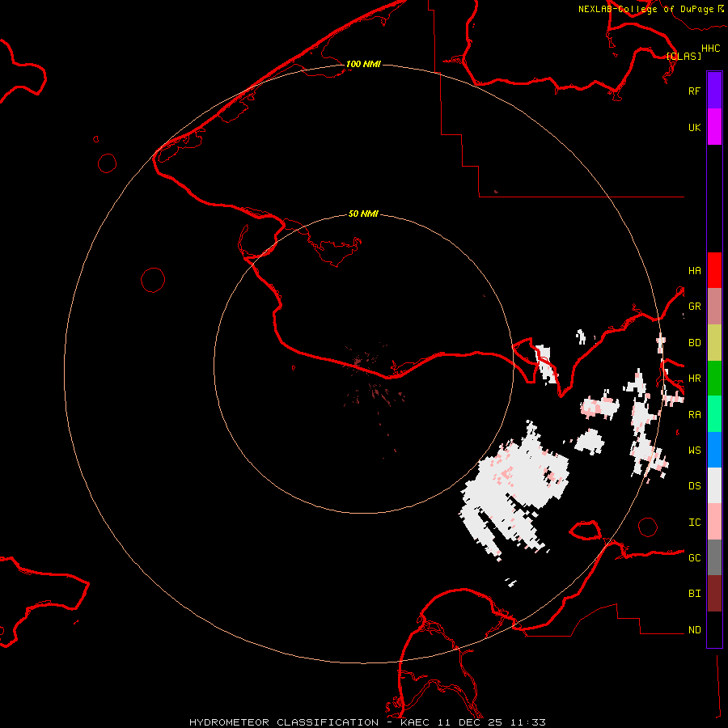The height and width of the screenshot is (728, 728).
Task: Click the WS legend label
Action: click(x=694, y=450)
